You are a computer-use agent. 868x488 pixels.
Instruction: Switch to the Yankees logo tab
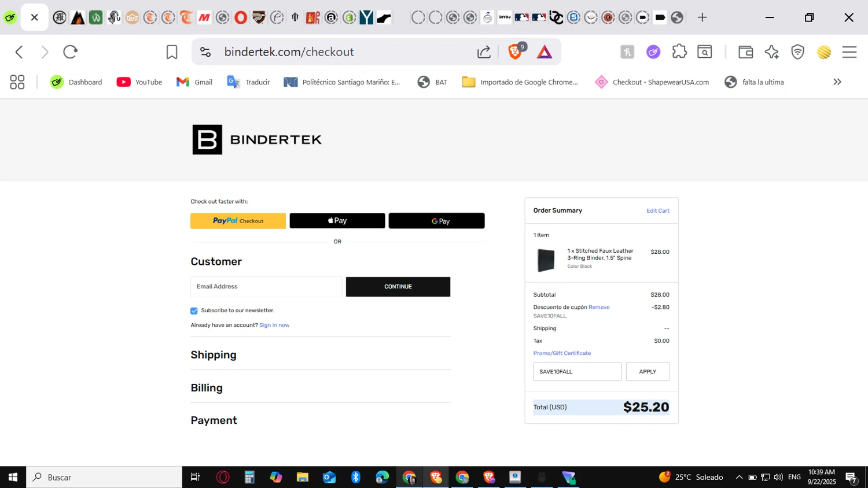[366, 17]
